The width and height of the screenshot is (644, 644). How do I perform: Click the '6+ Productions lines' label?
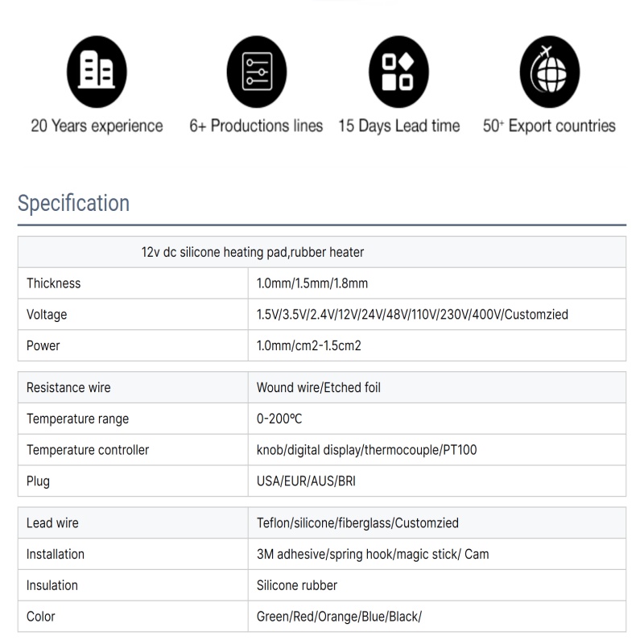click(x=256, y=126)
